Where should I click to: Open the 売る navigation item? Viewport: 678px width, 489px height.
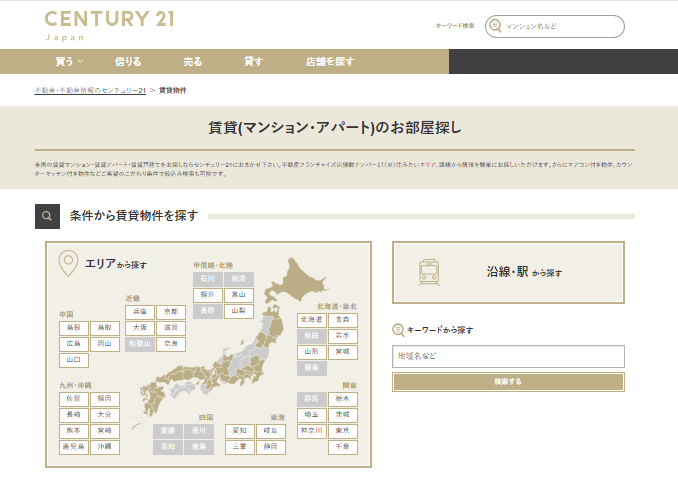tap(193, 61)
